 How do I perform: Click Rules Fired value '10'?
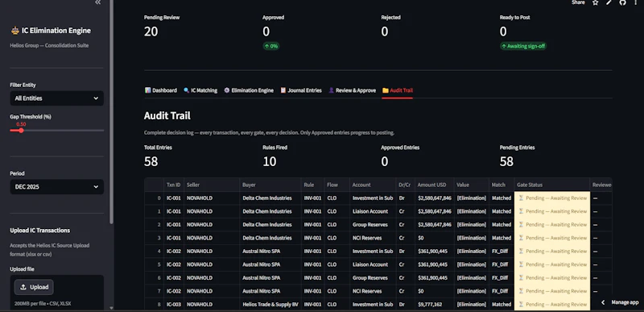pyautogui.click(x=270, y=161)
